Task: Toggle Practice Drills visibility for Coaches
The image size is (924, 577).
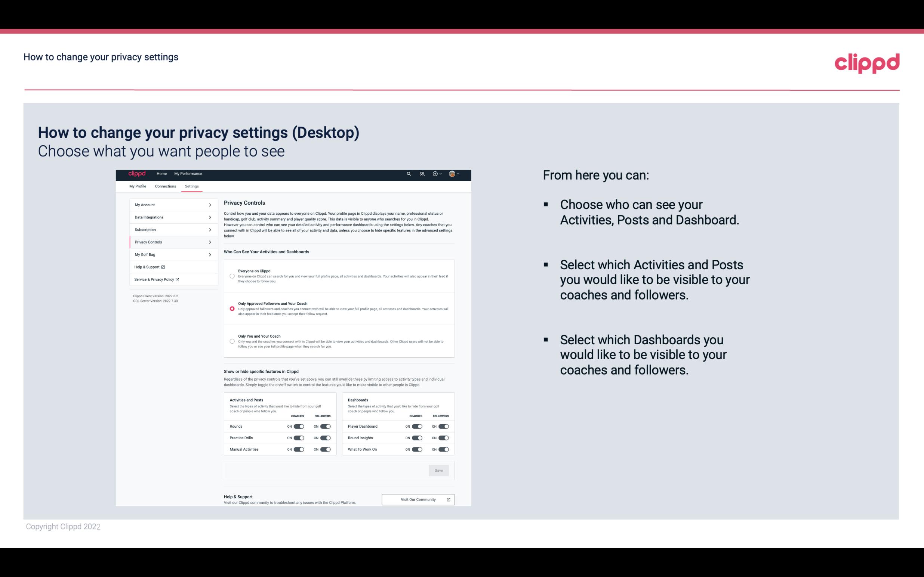Action: 299,438
